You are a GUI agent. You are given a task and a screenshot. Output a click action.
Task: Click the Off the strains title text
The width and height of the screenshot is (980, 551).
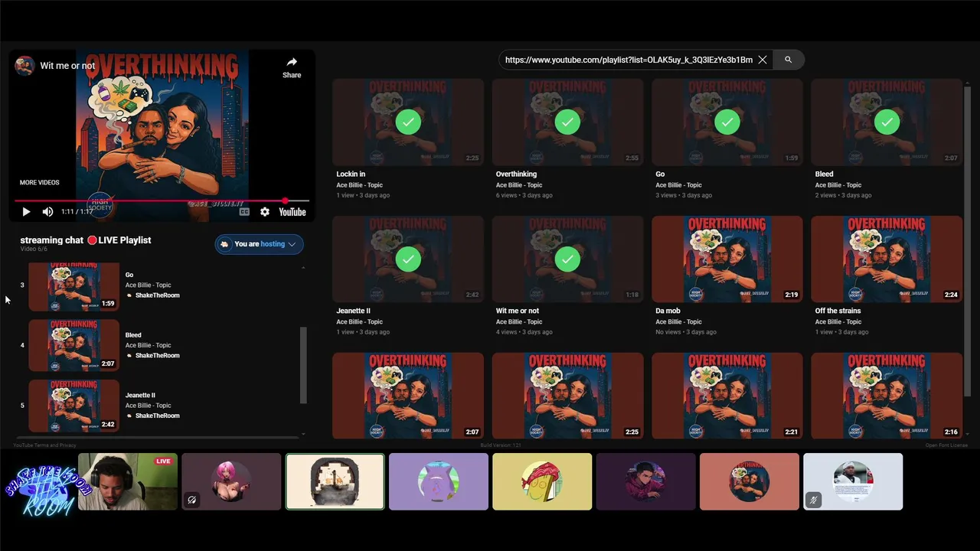838,311
